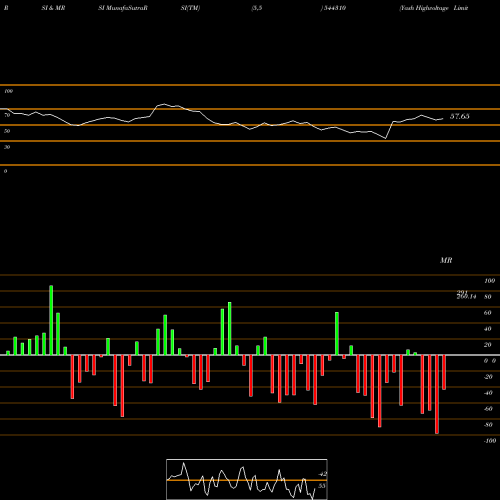The height and width of the screenshot is (500, 500).
Task: Click the current RSI value 57.65
Action: click(x=460, y=116)
